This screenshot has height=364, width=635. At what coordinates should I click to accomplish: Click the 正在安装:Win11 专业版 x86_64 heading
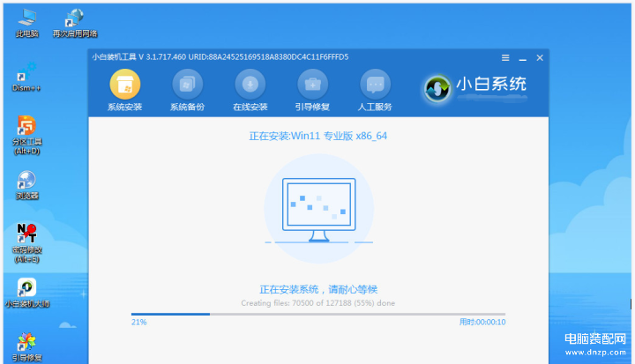pyautogui.click(x=317, y=136)
